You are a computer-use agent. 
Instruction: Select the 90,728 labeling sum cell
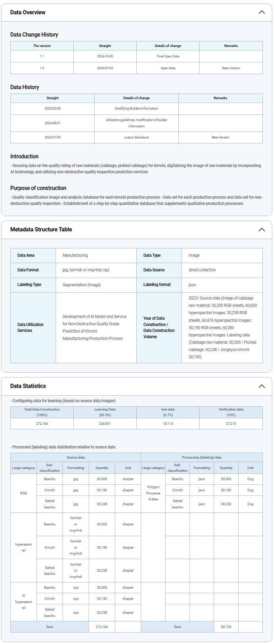coord(226,627)
